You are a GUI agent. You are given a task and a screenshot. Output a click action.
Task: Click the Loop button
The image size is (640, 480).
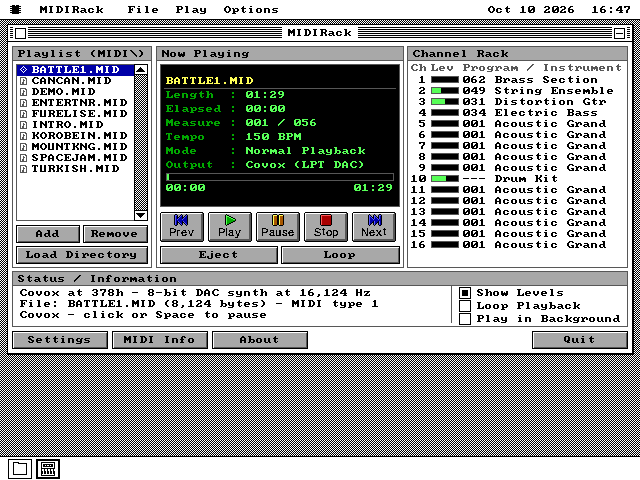click(x=340, y=255)
